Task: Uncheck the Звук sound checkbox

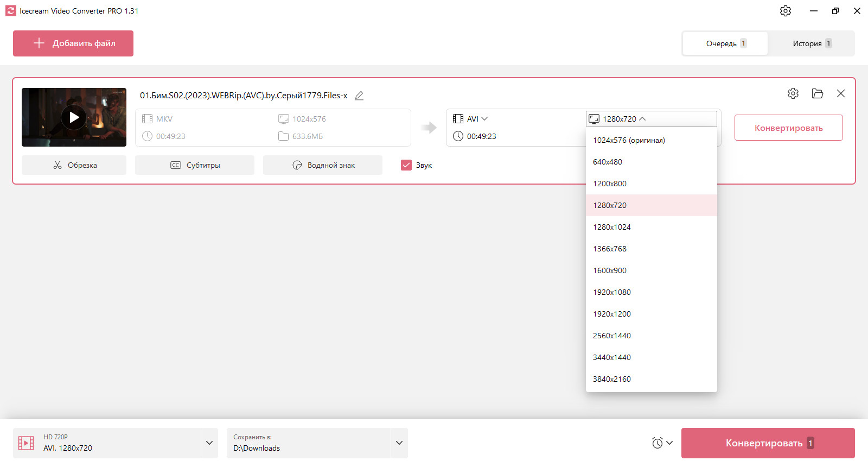Action: click(406, 165)
